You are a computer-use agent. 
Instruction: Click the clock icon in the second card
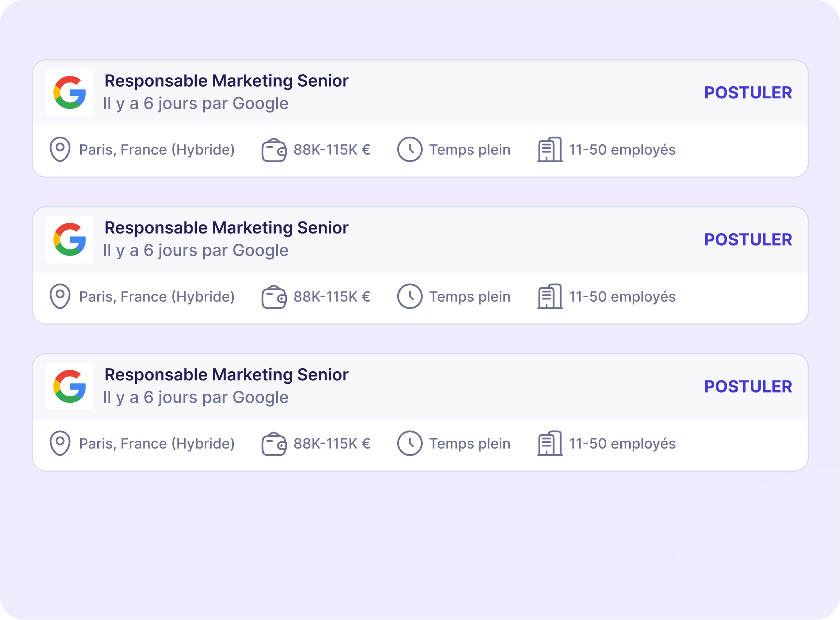coord(409,296)
